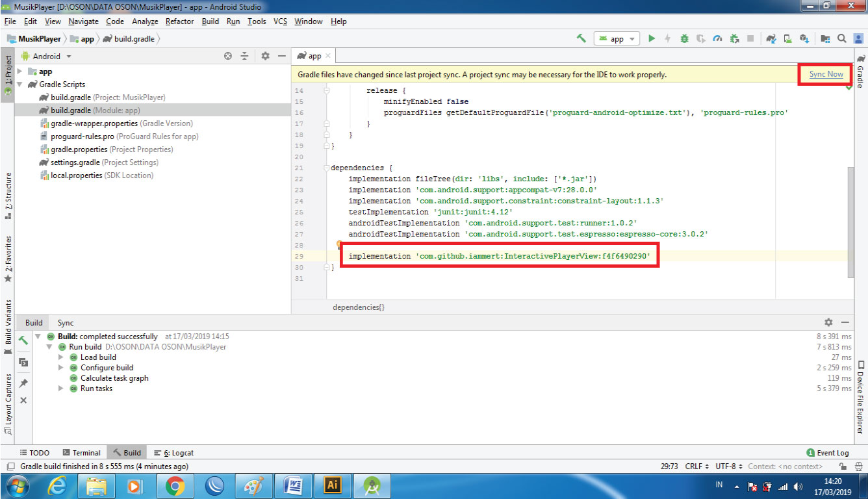868x499 pixels.
Task: Collapse the Build: completed successfully node
Action: click(38, 337)
